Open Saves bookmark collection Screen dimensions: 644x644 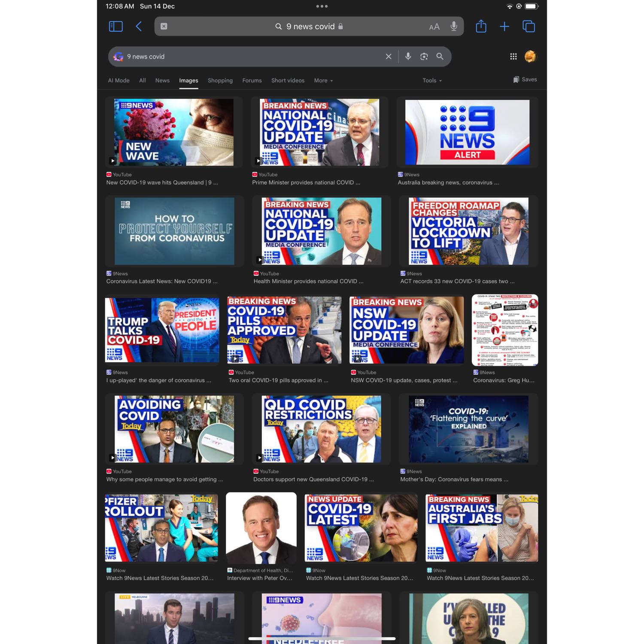(x=525, y=79)
